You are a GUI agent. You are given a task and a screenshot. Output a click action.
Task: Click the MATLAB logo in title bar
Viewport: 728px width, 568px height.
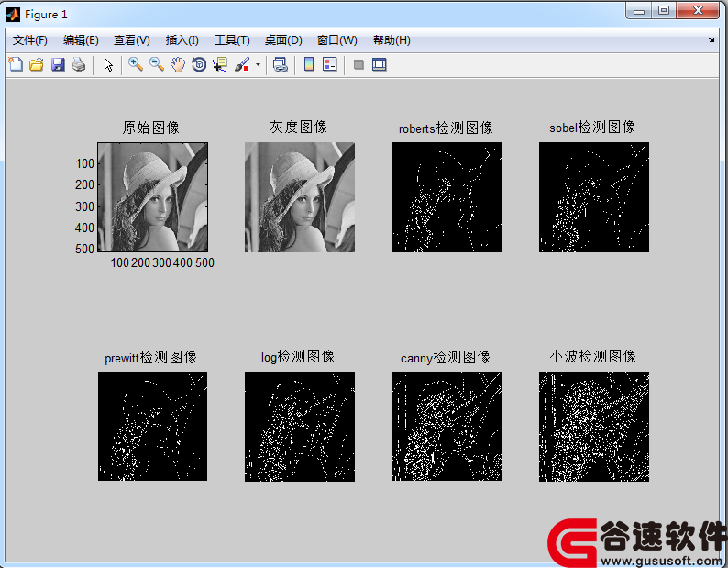click(13, 15)
